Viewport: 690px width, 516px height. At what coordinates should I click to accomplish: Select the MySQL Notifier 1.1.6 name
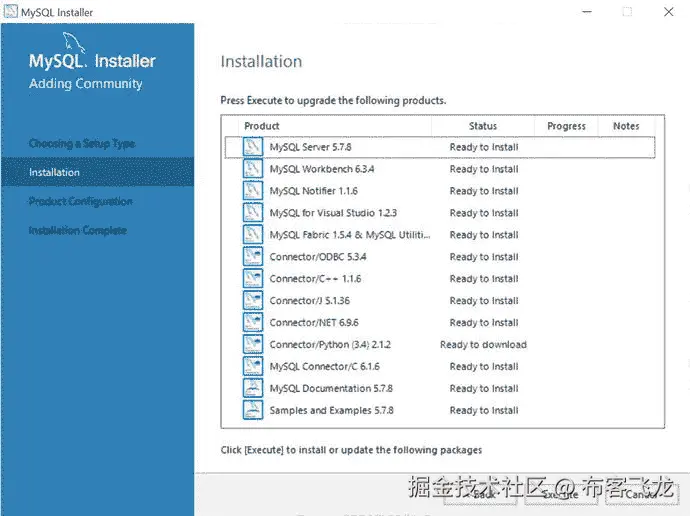[x=313, y=191]
